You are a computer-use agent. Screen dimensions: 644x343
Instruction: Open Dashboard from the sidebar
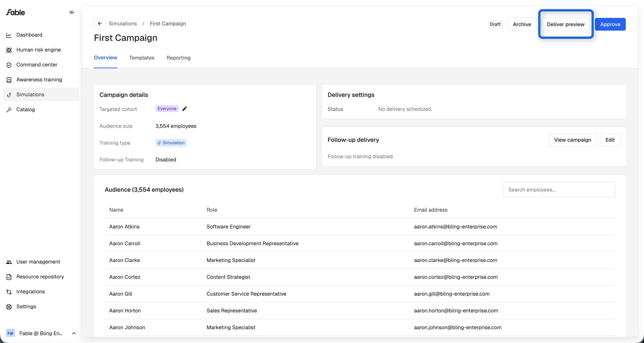(x=41, y=35)
